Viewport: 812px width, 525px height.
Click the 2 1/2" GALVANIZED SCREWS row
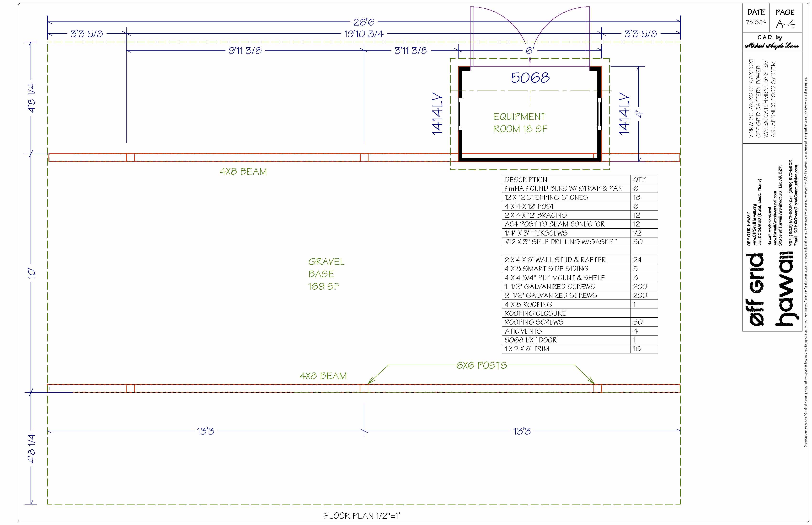point(580,295)
